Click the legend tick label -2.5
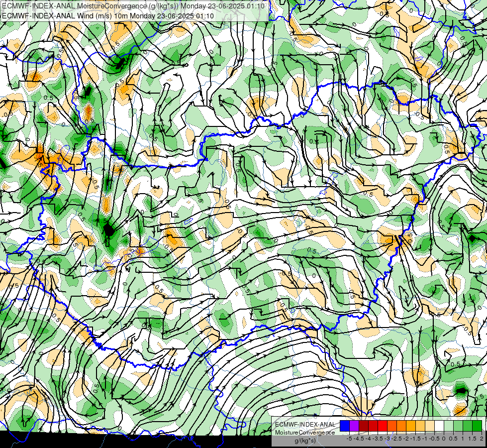The height and width of the screenshot is (448, 487). coord(396,439)
